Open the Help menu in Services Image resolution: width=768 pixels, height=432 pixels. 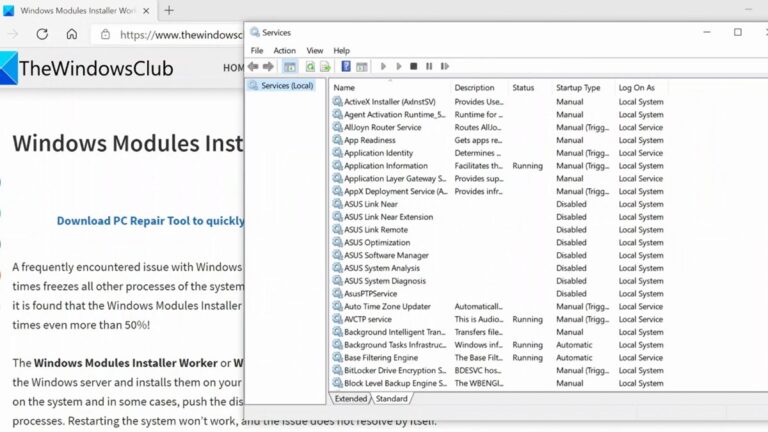click(x=341, y=50)
